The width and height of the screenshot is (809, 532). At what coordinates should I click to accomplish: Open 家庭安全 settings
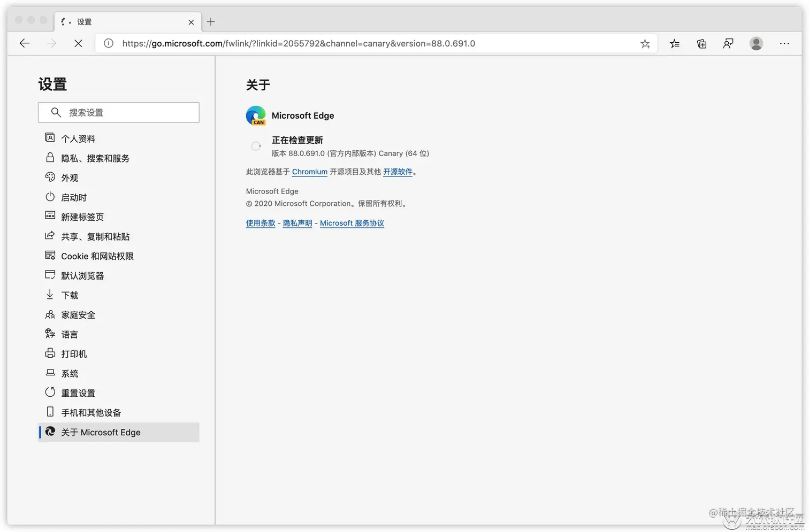(119, 315)
